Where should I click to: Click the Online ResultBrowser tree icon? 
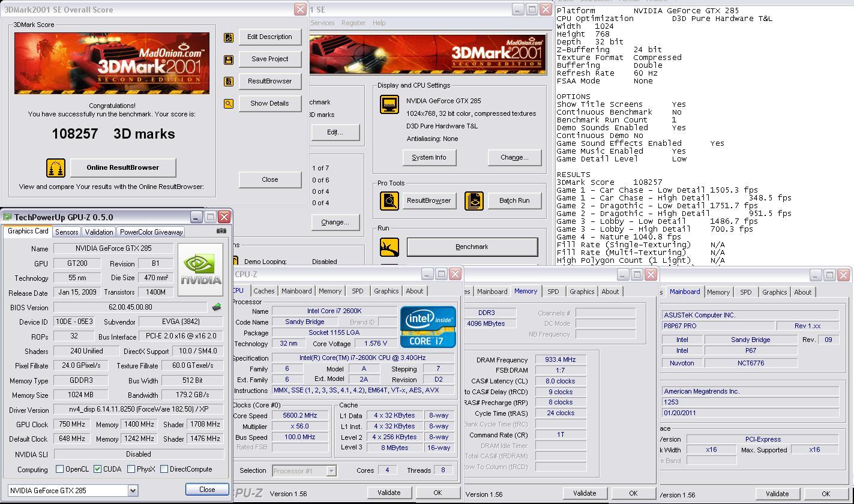pos(56,168)
